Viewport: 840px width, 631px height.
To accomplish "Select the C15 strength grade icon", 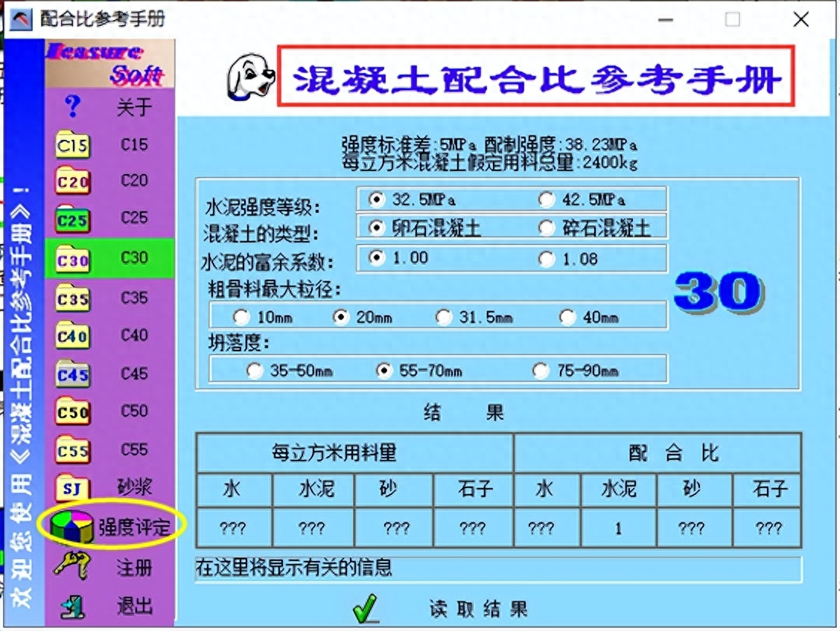I will [71, 145].
